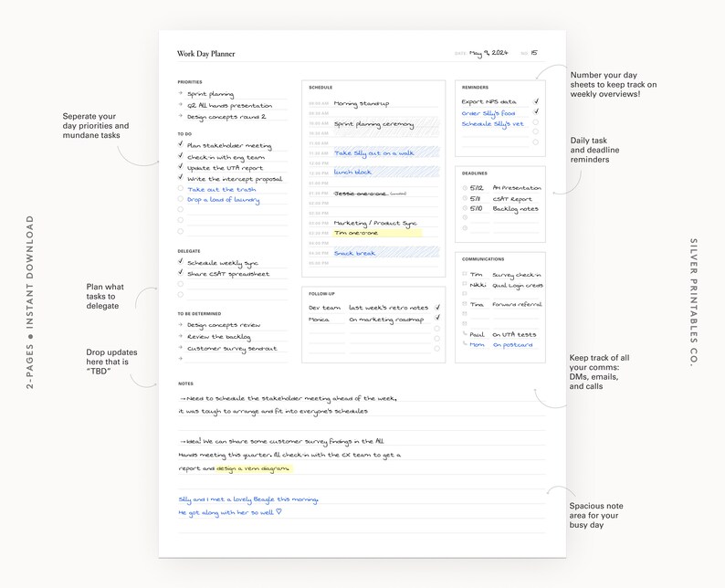Viewport: 725px width, 588px height.
Task: Click the On postcard communication note
Action: [x=512, y=345]
